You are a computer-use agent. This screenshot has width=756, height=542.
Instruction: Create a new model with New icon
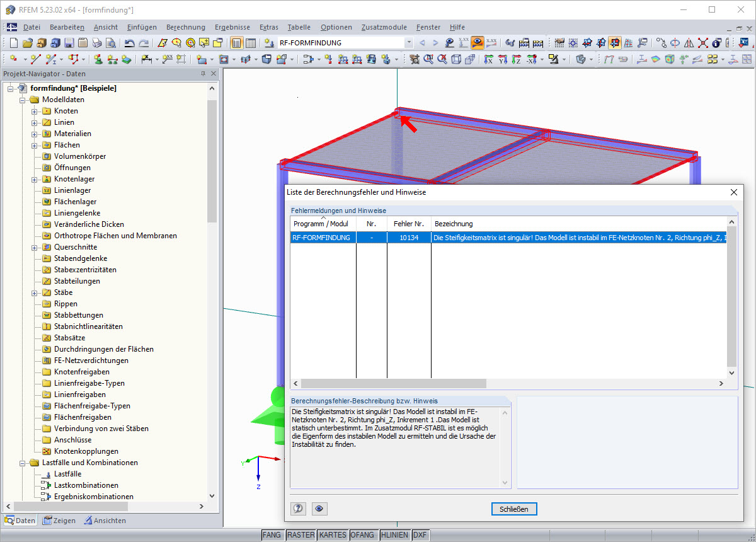coord(13,43)
